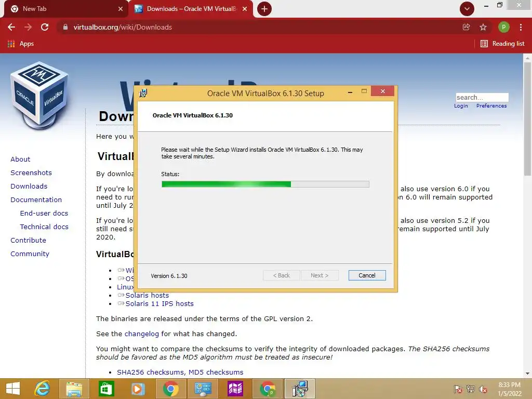This screenshot has width=532, height=399.
Task: Click the Preferences link
Action: tap(491, 106)
